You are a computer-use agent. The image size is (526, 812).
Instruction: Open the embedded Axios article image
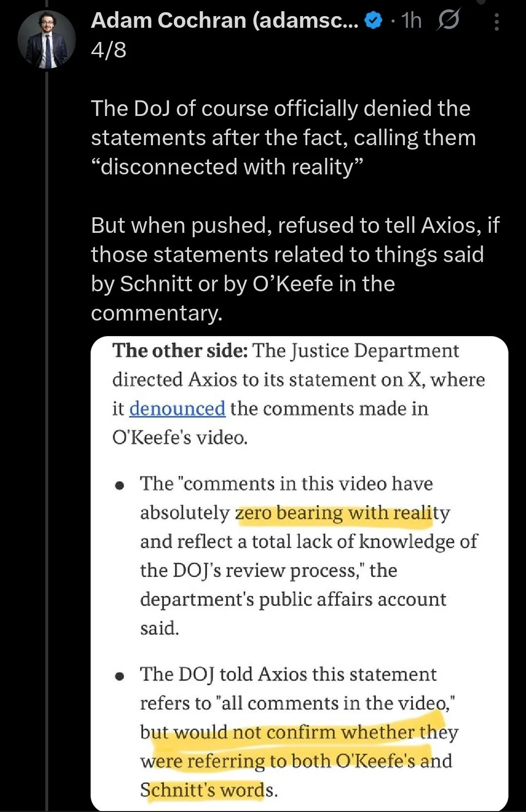point(299,573)
